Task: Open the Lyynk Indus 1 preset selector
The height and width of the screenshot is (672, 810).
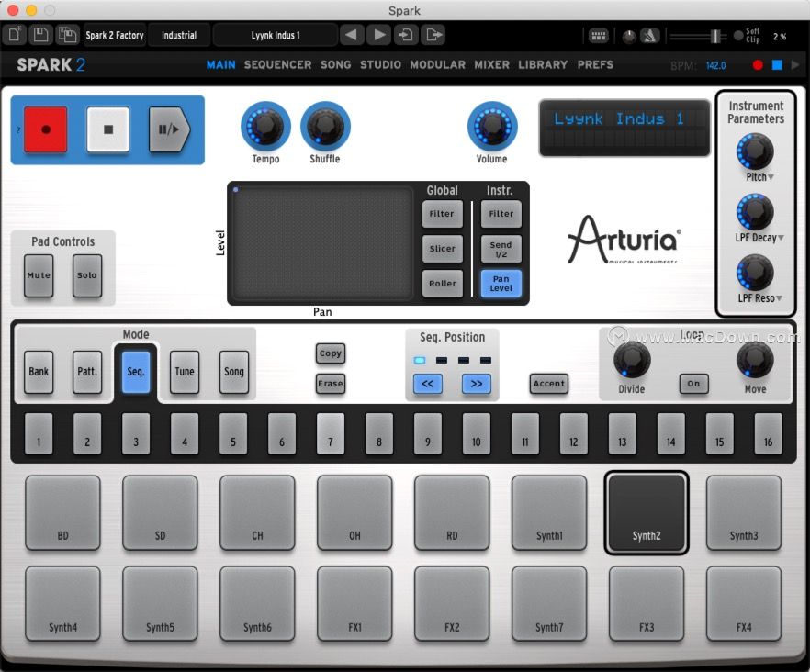Action: coord(276,35)
